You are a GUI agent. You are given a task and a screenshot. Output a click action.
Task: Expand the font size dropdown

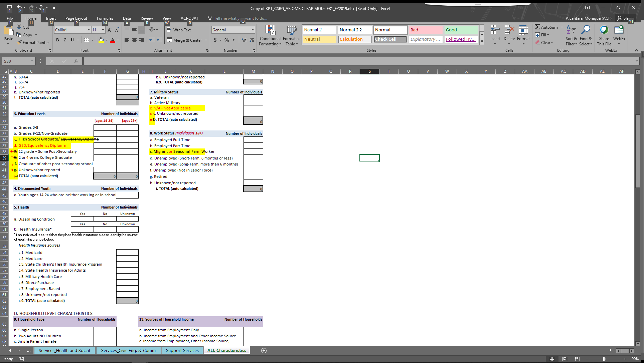point(103,30)
